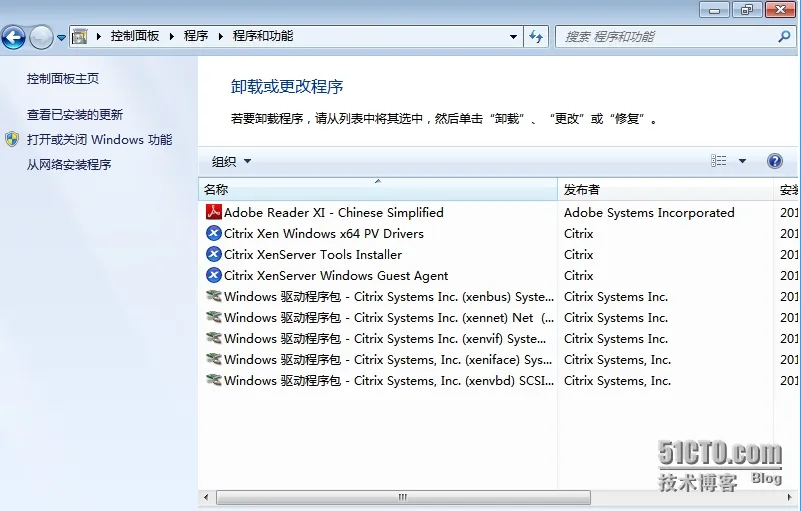Click Citrix Systems Inc. publisher in xenbus row

[616, 296]
